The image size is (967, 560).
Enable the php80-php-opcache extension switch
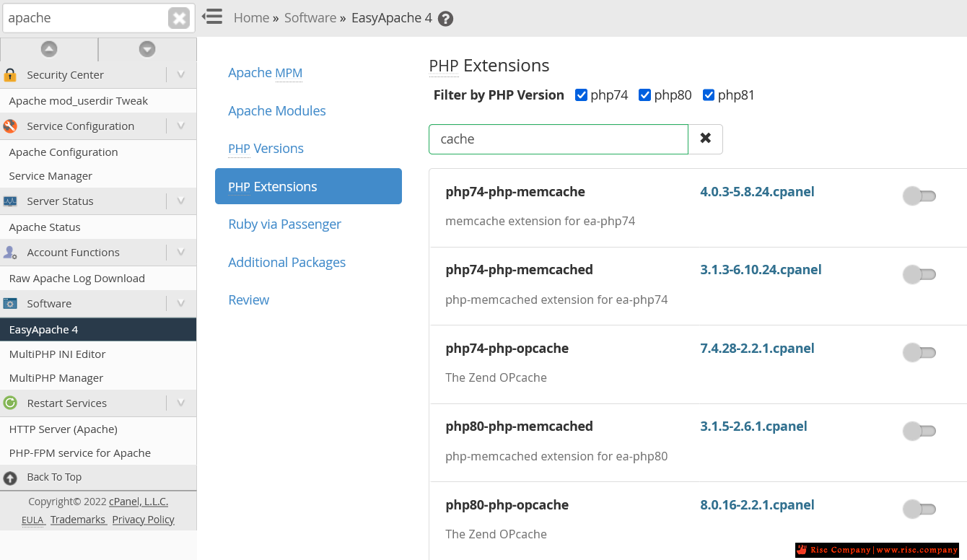pyautogui.click(x=919, y=509)
